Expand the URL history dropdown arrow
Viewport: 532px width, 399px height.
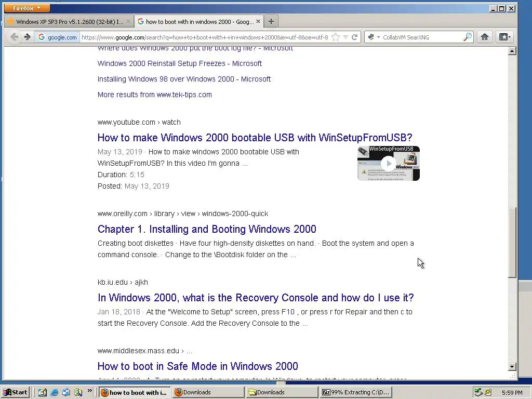[345, 37]
